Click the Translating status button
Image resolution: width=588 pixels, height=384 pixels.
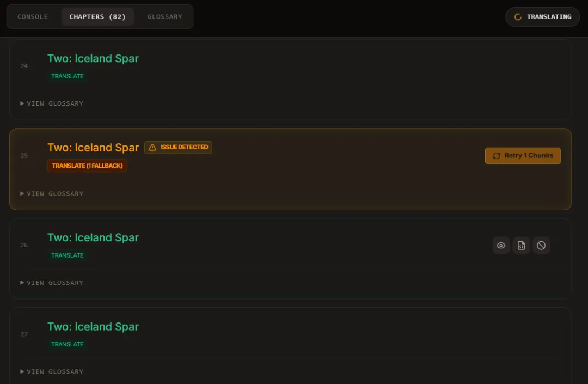[x=543, y=17]
